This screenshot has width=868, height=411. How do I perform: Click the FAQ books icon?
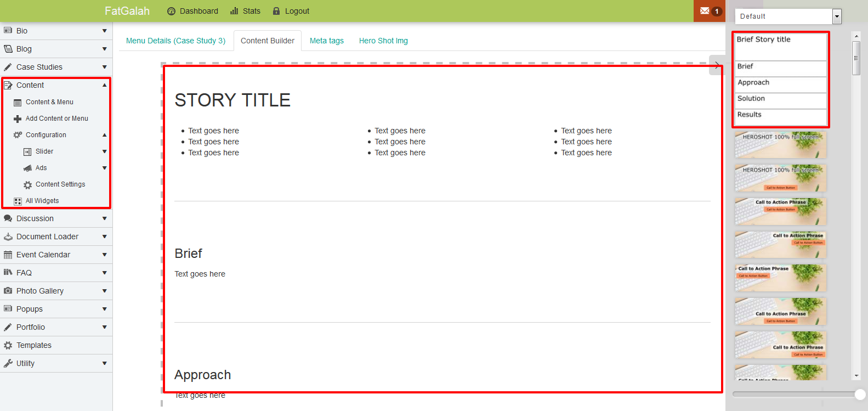point(8,272)
